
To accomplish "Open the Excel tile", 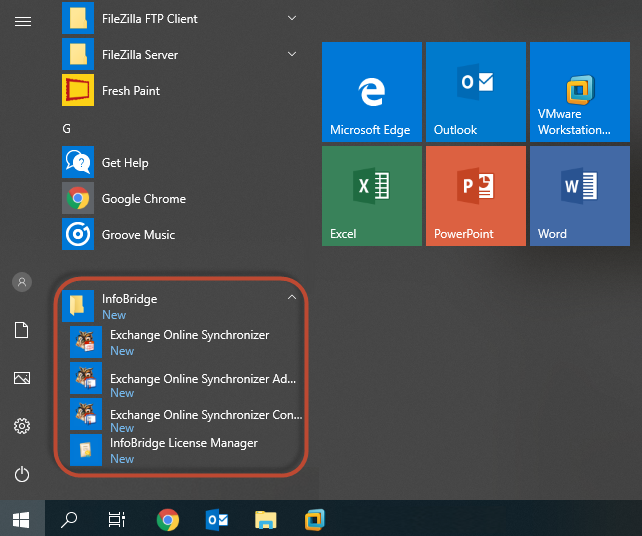I will coord(372,196).
